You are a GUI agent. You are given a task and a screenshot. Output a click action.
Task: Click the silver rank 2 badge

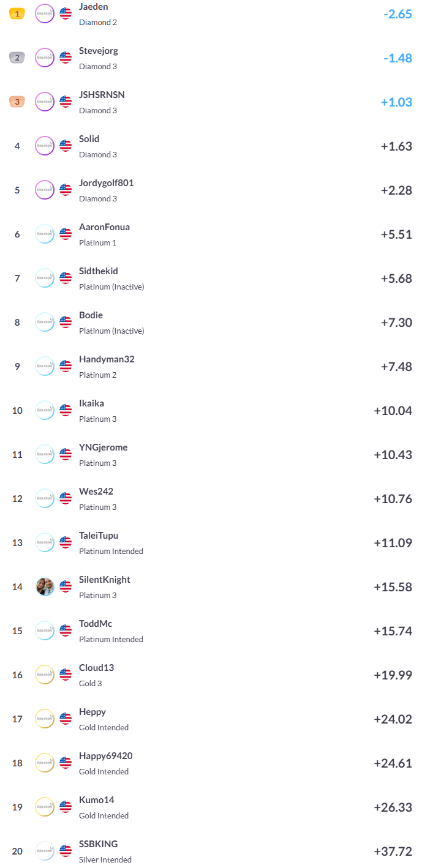coord(17,58)
